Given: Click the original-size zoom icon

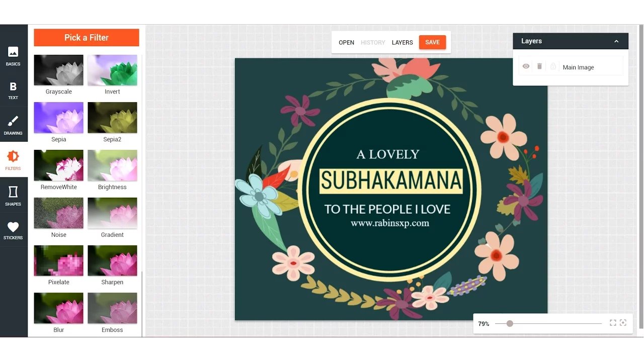Looking at the screenshot, I should pos(623,323).
